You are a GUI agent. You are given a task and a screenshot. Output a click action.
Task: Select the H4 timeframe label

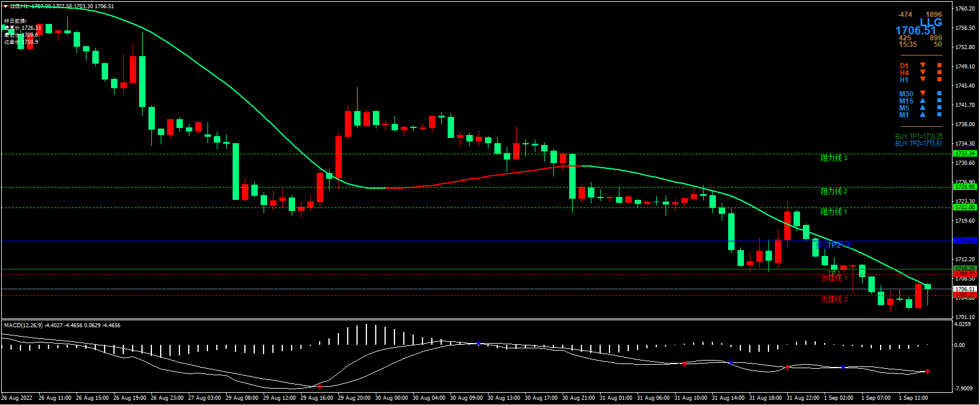(x=904, y=73)
